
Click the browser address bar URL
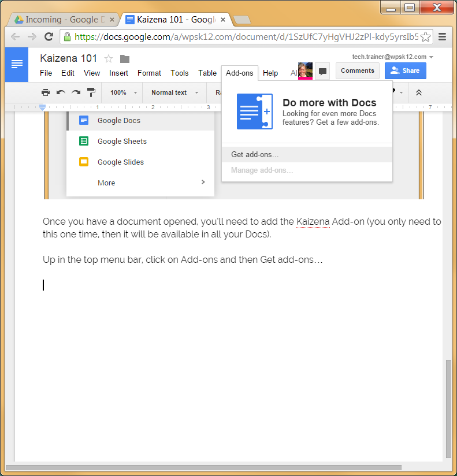246,37
